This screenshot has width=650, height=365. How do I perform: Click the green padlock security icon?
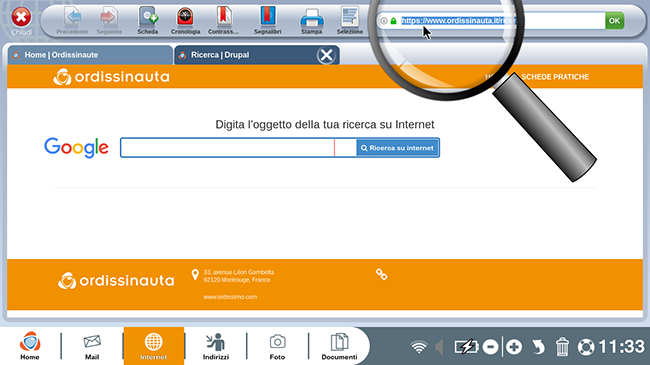(x=393, y=21)
